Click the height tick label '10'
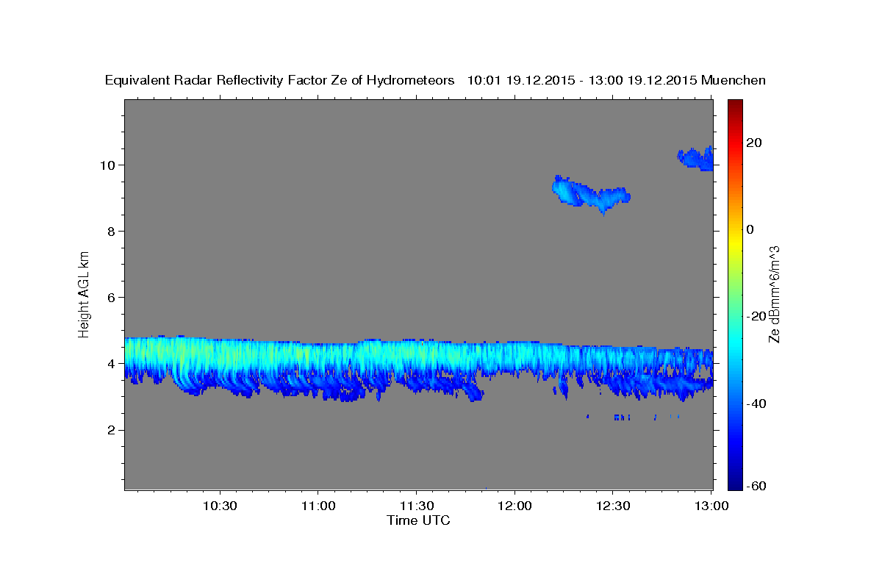 coord(107,165)
